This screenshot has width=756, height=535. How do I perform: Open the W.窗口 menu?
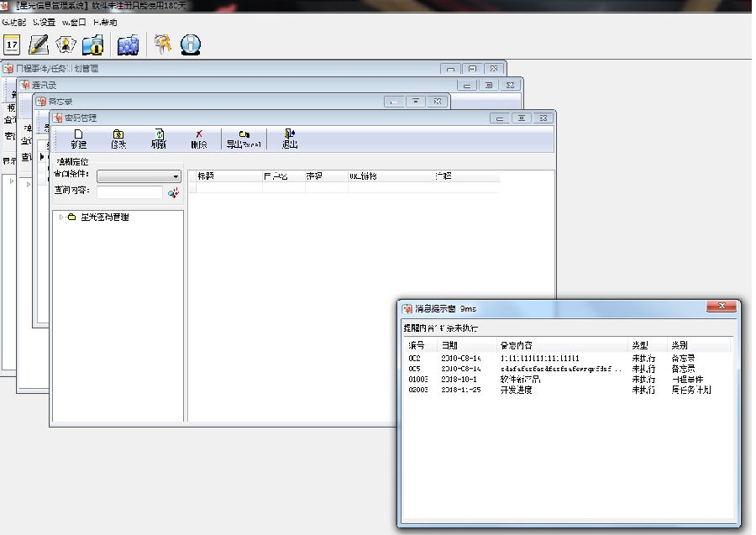(73, 22)
